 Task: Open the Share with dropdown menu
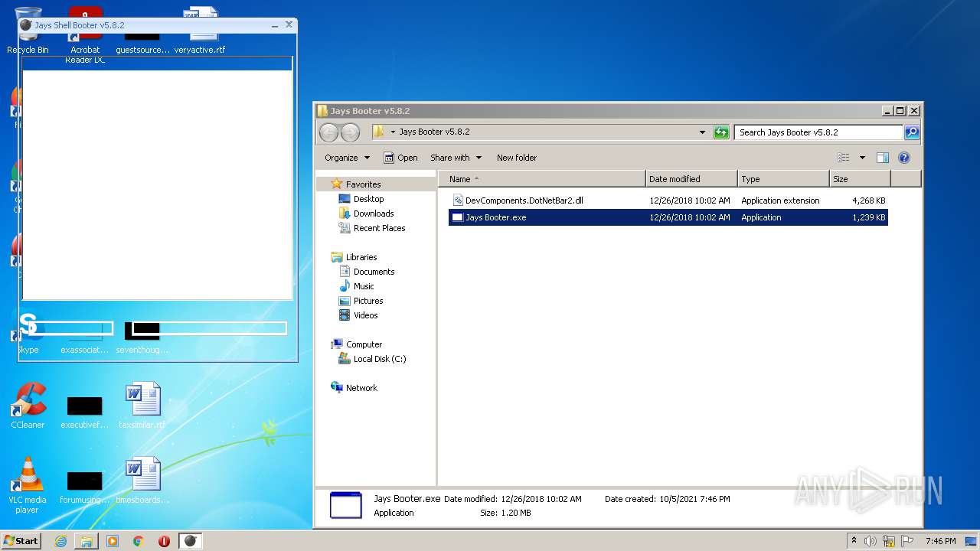coord(456,158)
